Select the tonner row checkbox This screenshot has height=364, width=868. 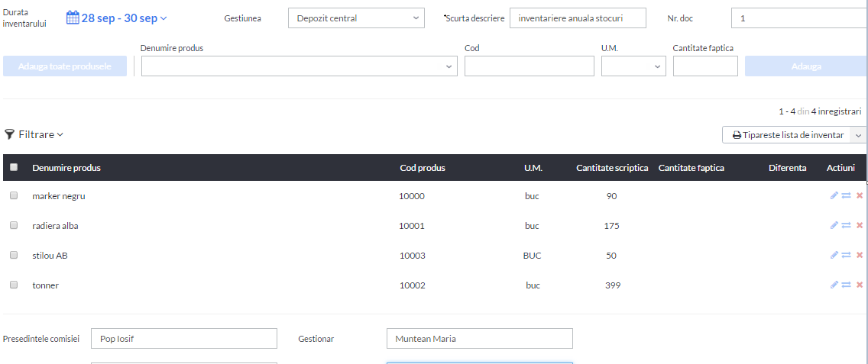tap(14, 285)
